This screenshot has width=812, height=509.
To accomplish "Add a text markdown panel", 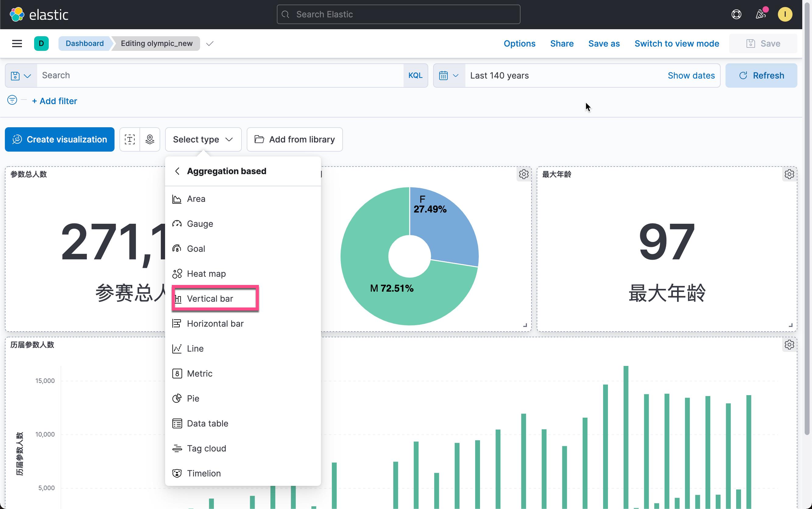I will pyautogui.click(x=130, y=139).
